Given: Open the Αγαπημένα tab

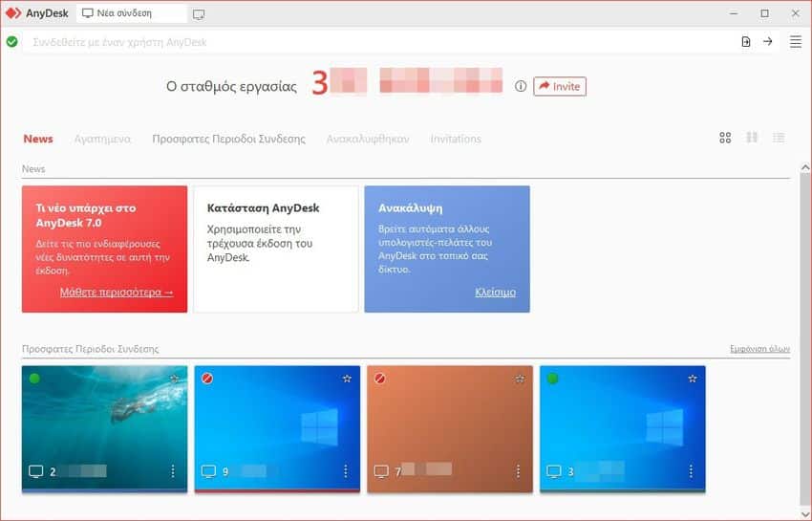Looking at the screenshot, I should point(102,139).
